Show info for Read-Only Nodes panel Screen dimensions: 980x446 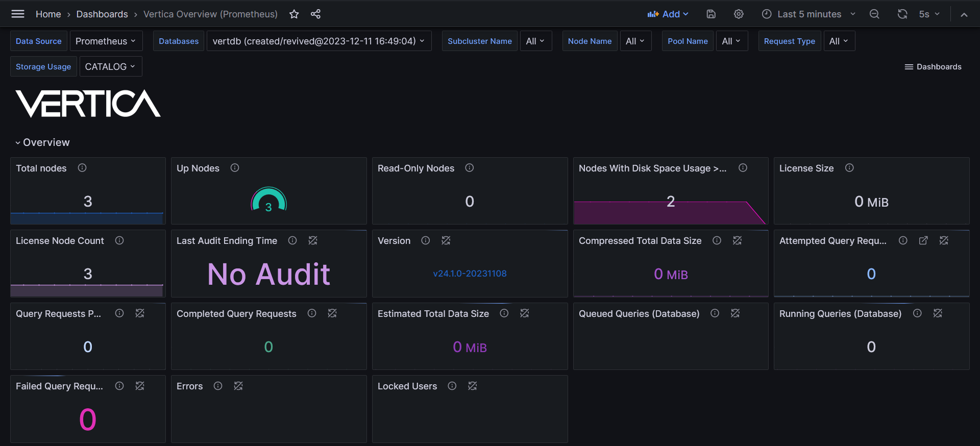click(470, 168)
